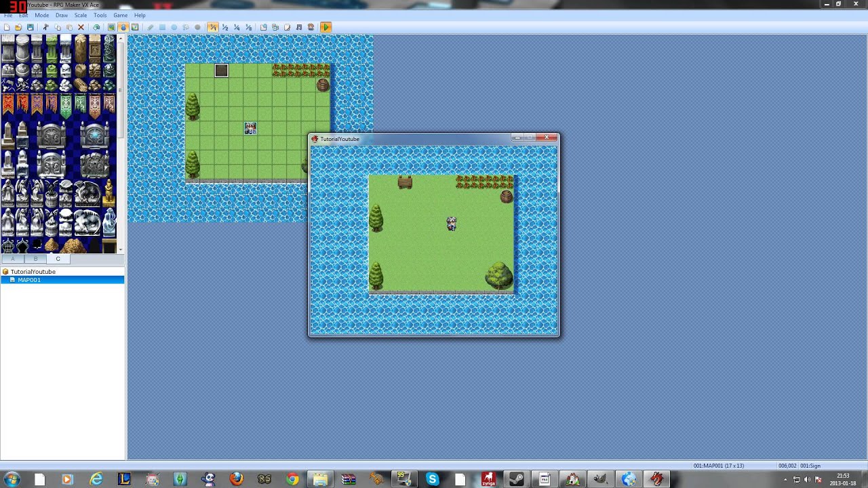Select TutorialYoutube project in map tree
Image resolution: width=868 pixels, height=488 pixels.
33,272
